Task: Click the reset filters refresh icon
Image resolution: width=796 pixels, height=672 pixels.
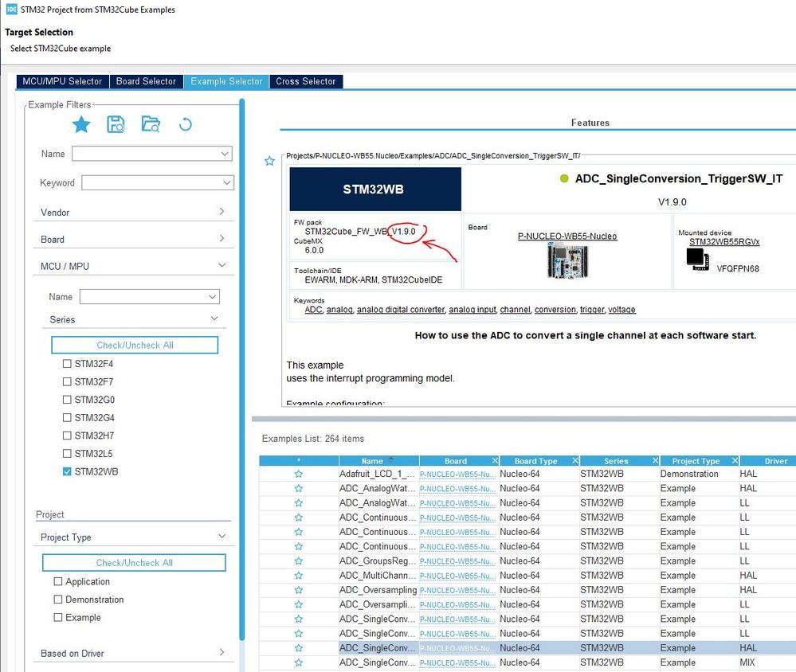Action: (186, 124)
